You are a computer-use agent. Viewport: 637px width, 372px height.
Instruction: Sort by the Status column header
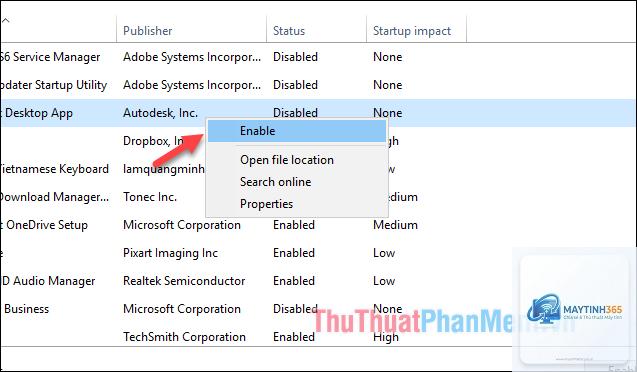pos(288,31)
